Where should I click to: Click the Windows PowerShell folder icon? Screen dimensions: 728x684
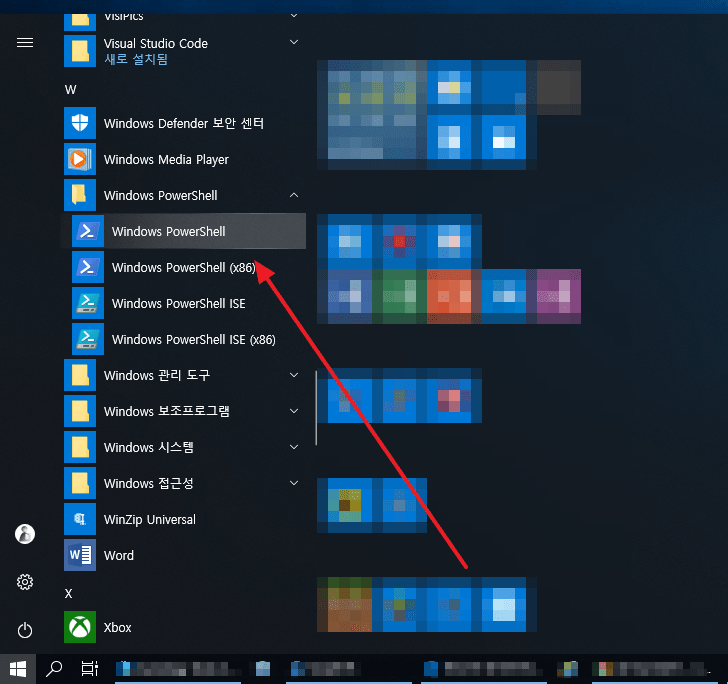(x=80, y=195)
